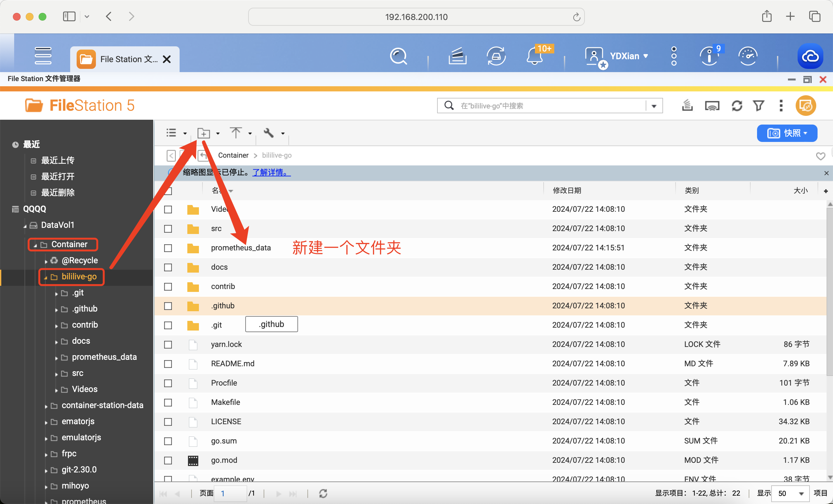Toggle checkbox next to go.mod file

tap(168, 460)
